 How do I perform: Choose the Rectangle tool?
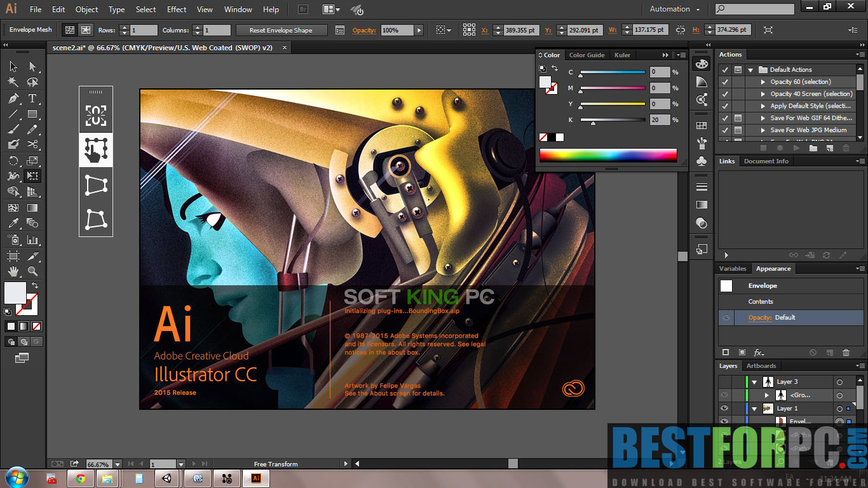click(32, 114)
